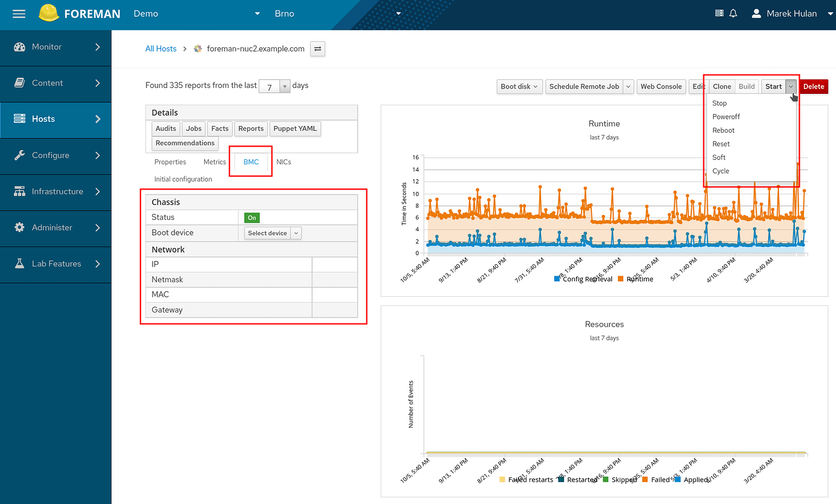This screenshot has height=504, width=836.
Task: Open the Web Console
Action: [x=661, y=86]
